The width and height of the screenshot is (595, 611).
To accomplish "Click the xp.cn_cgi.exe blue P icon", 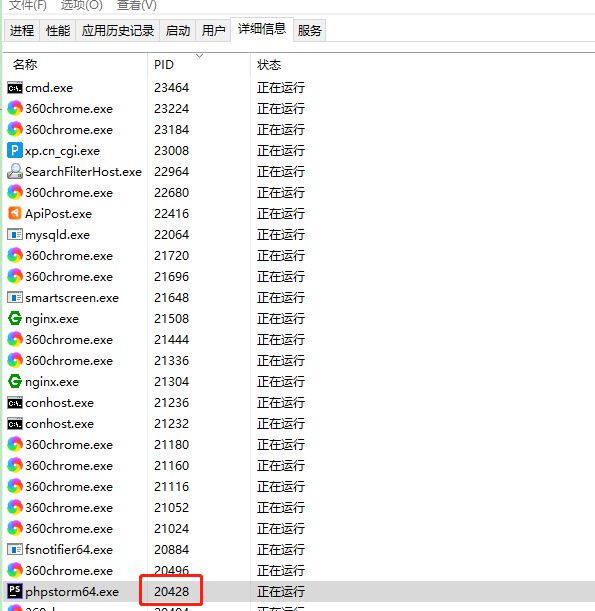I will click(15, 150).
